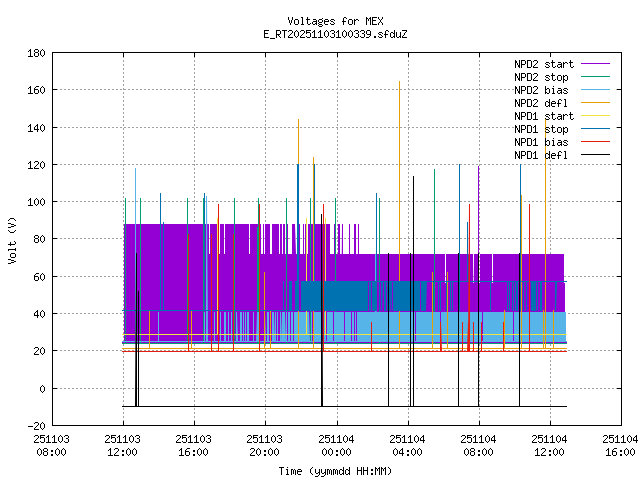Click the NPD1 start legend label
The height and width of the screenshot is (480, 640).
543,116
